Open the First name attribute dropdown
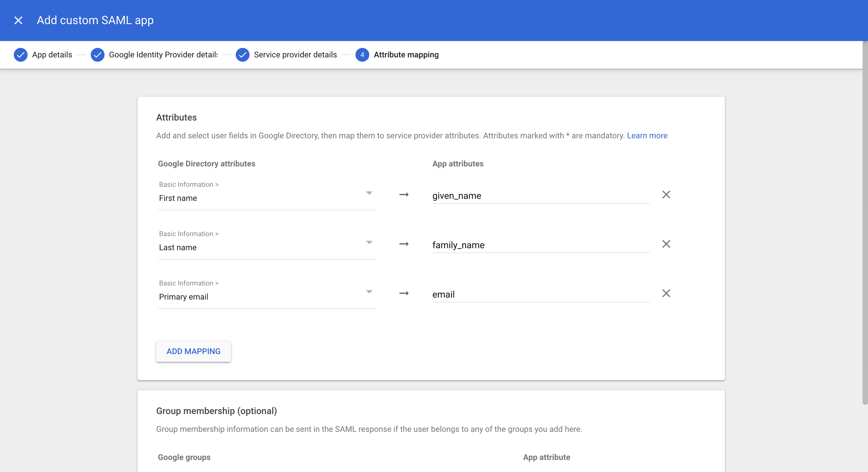 (x=369, y=193)
